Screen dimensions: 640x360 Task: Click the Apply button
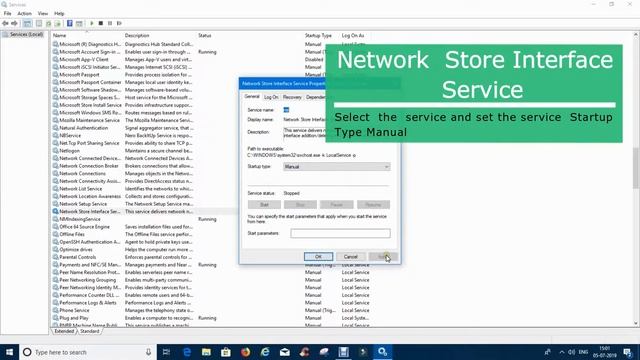(x=383, y=256)
